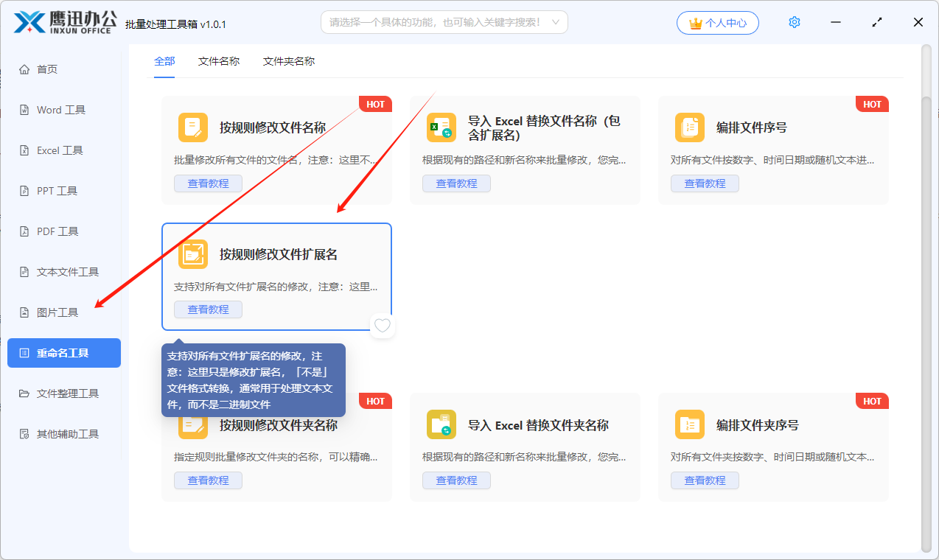Open the function search dropdown arrow
Viewport: 939px width, 560px height.
[556, 22]
